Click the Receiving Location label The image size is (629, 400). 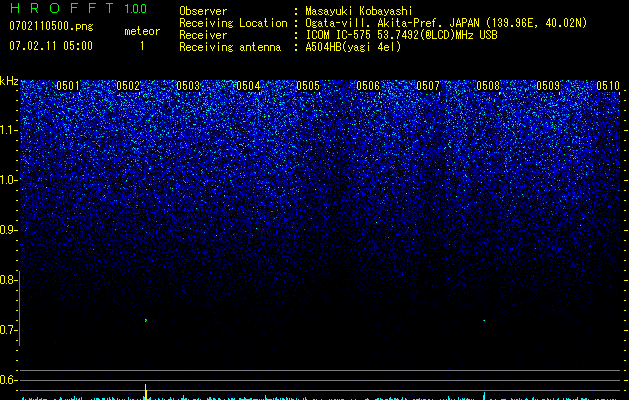233,23
